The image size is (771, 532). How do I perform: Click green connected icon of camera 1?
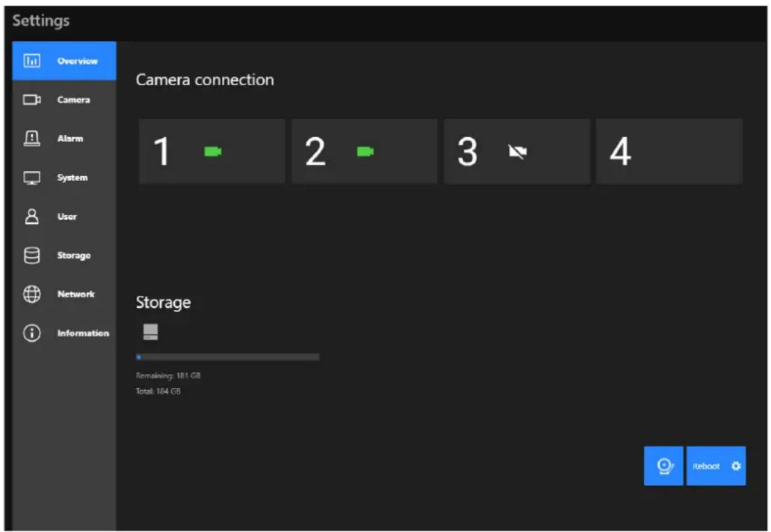click(x=213, y=151)
